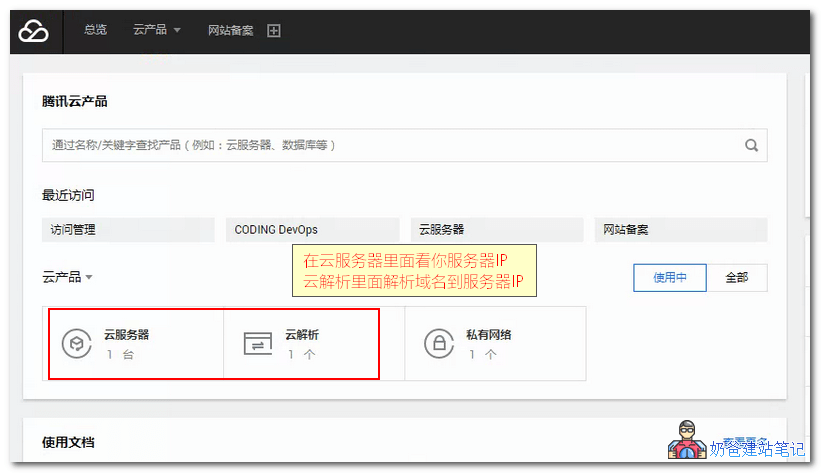The width and height of the screenshot is (821, 473).
Task: Expand the 云产品 top navigation dropdown
Action: (x=157, y=30)
